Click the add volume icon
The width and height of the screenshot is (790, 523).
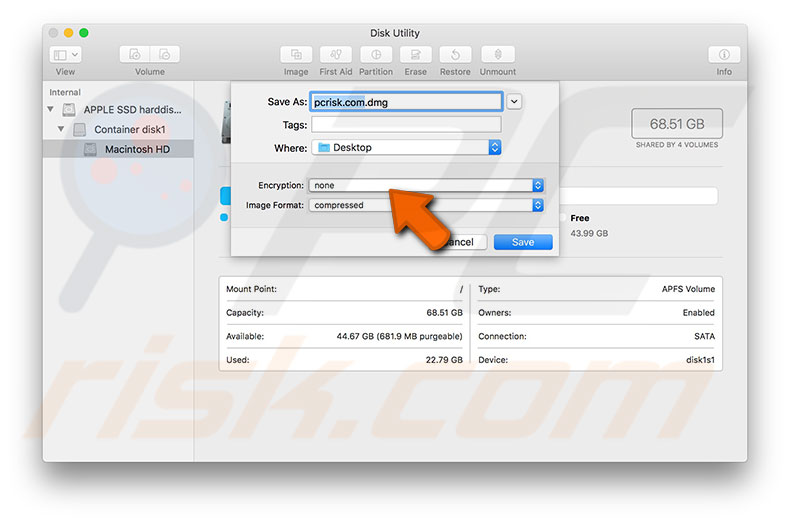click(x=135, y=54)
